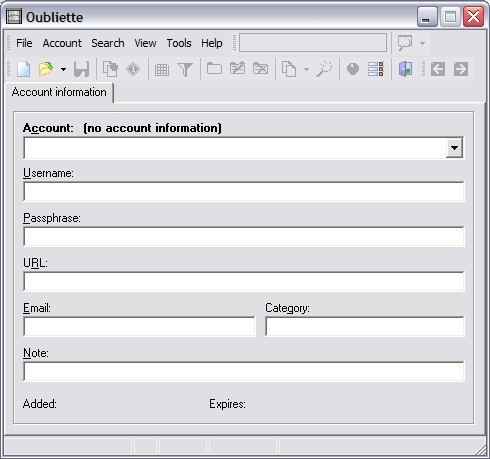Click the left arrow back icon
The height and width of the screenshot is (459, 490).
pos(438,69)
